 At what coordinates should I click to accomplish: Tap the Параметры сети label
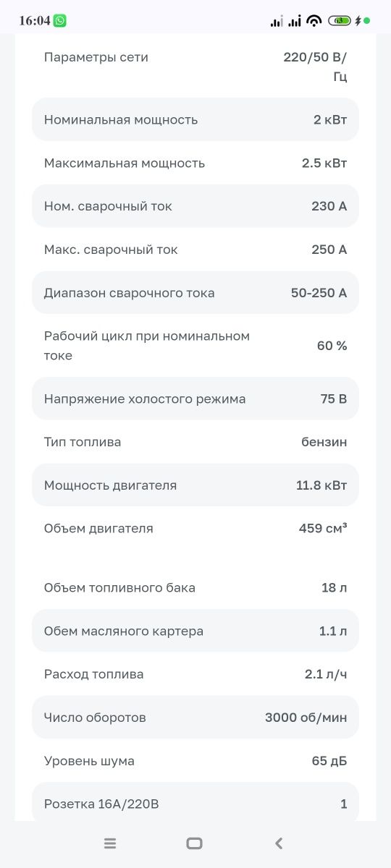pyautogui.click(x=96, y=57)
